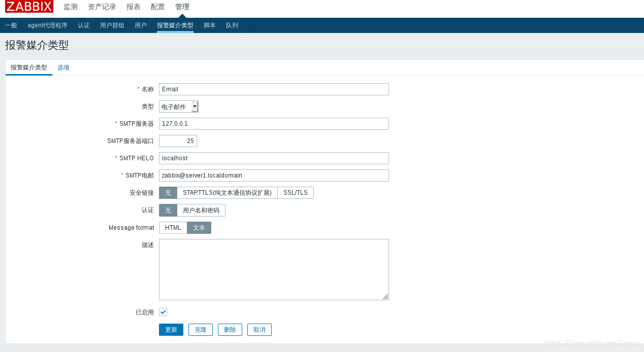Open the 资产记录 top menu
This screenshot has width=644, height=352.
(102, 7)
